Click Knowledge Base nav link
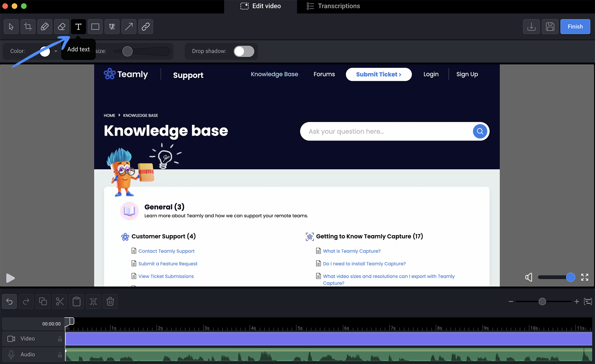This screenshot has height=364, width=595. (x=275, y=74)
